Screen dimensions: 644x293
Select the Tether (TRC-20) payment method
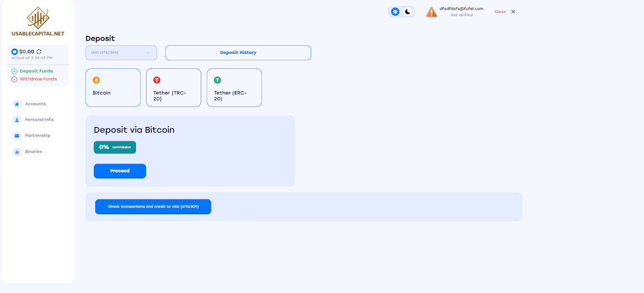(173, 88)
